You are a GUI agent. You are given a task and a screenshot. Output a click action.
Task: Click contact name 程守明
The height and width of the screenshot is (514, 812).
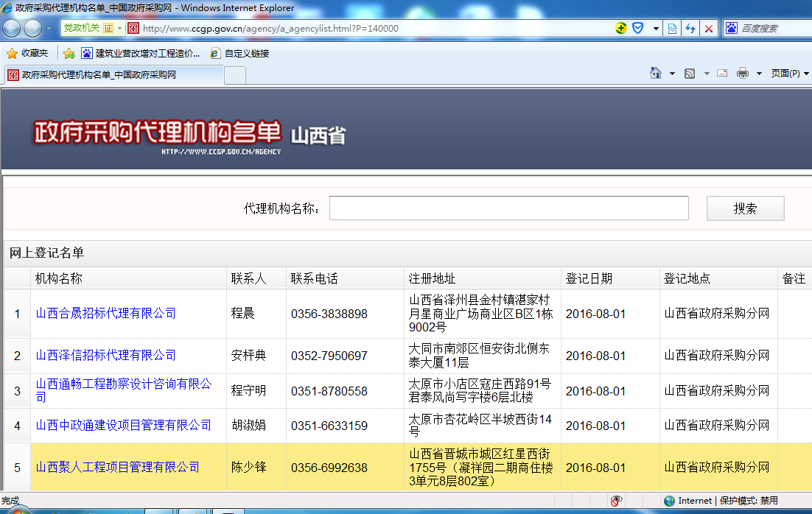(x=248, y=391)
